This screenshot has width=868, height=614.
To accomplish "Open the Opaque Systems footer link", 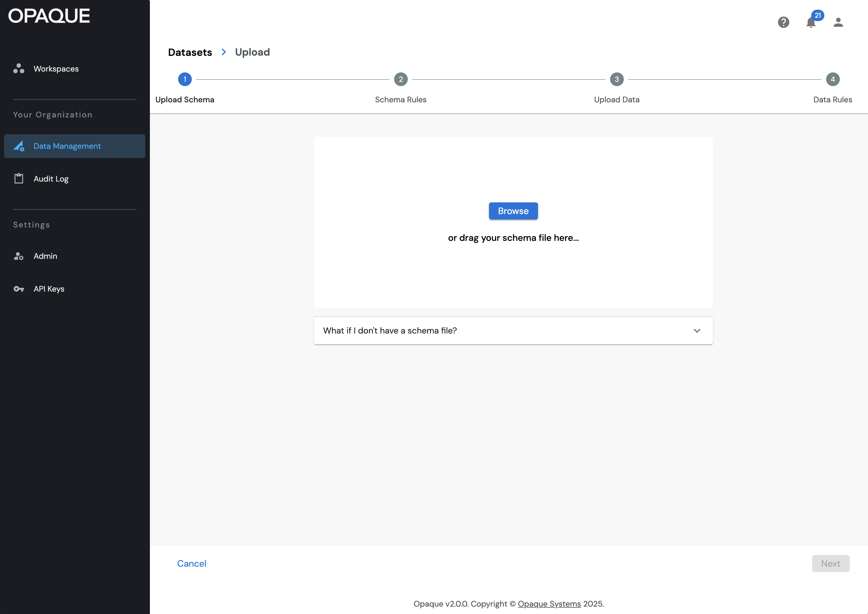I will [549, 604].
